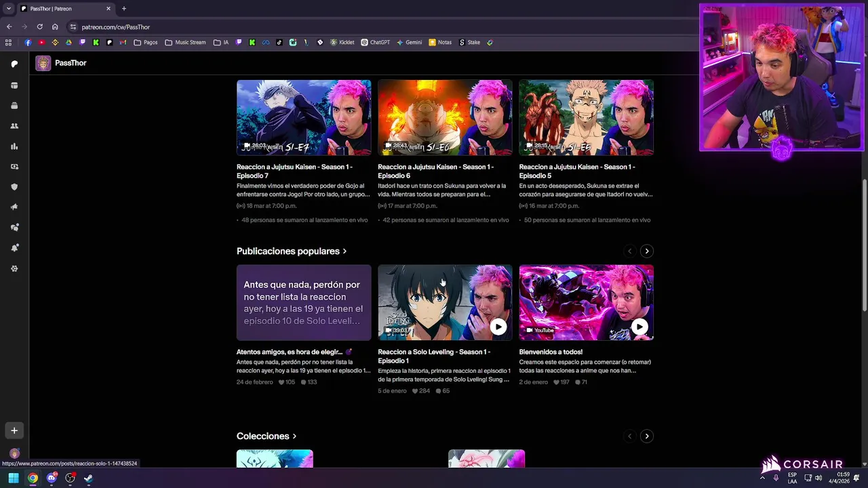Open the library stack icon in sidebar
Image resolution: width=868 pixels, height=488 pixels.
pos(14,106)
